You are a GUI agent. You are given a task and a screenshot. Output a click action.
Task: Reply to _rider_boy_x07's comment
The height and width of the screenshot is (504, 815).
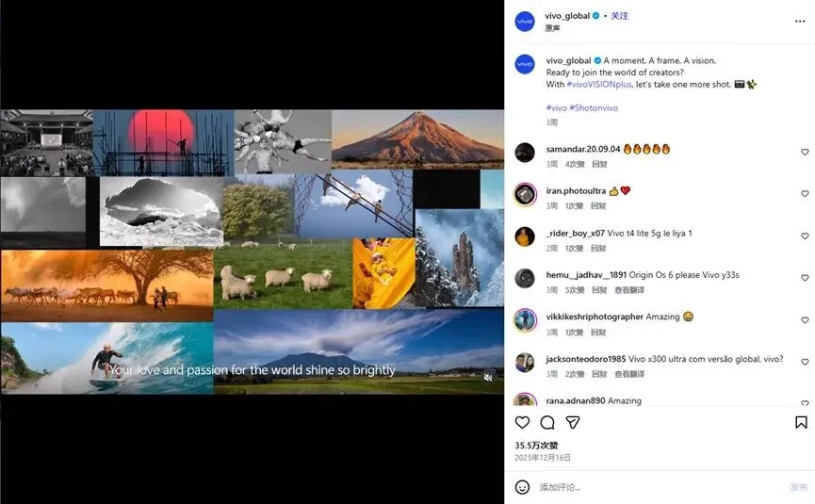pyautogui.click(x=598, y=249)
